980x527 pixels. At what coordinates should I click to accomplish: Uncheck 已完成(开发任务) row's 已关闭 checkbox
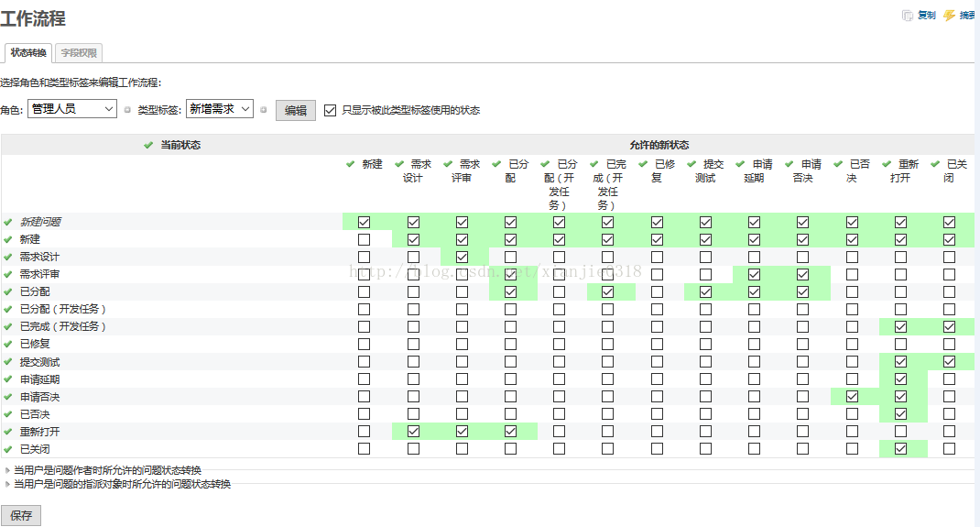pyautogui.click(x=950, y=327)
